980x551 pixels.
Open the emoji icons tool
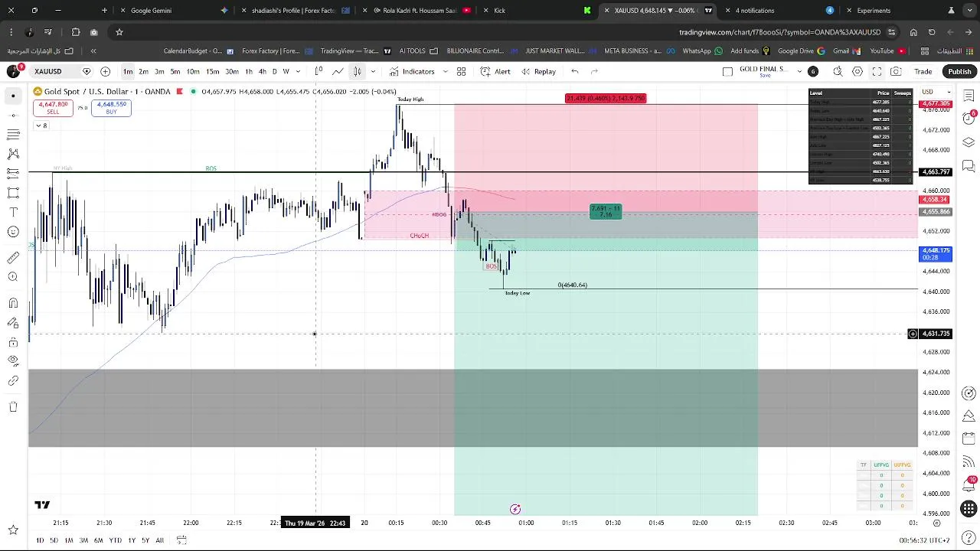click(13, 232)
